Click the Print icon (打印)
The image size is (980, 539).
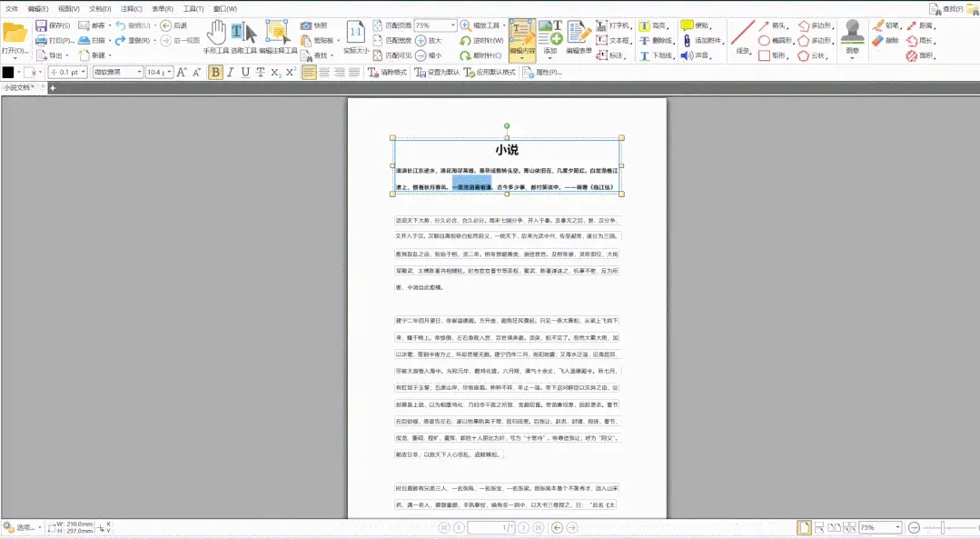(x=41, y=41)
